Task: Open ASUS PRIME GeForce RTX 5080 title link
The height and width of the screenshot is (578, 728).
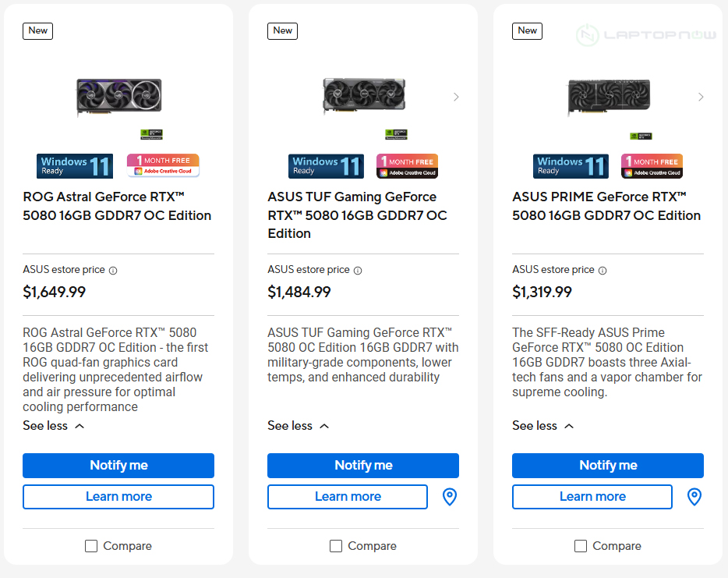Action: pos(606,206)
